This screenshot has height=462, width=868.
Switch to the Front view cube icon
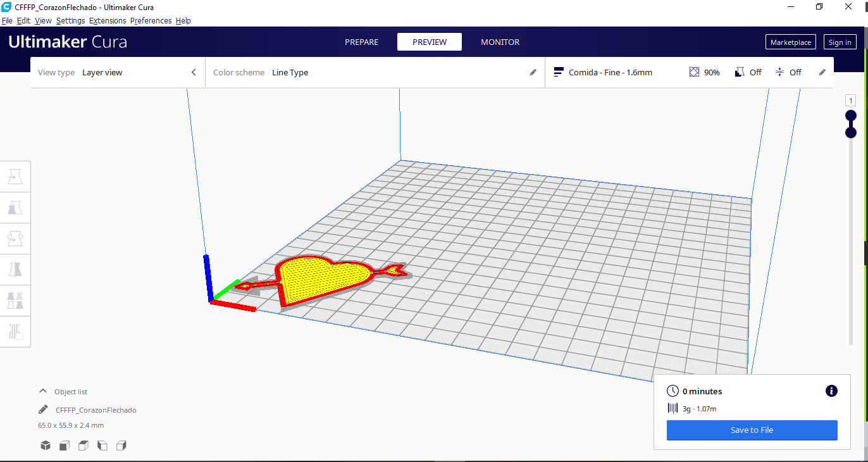click(65, 446)
